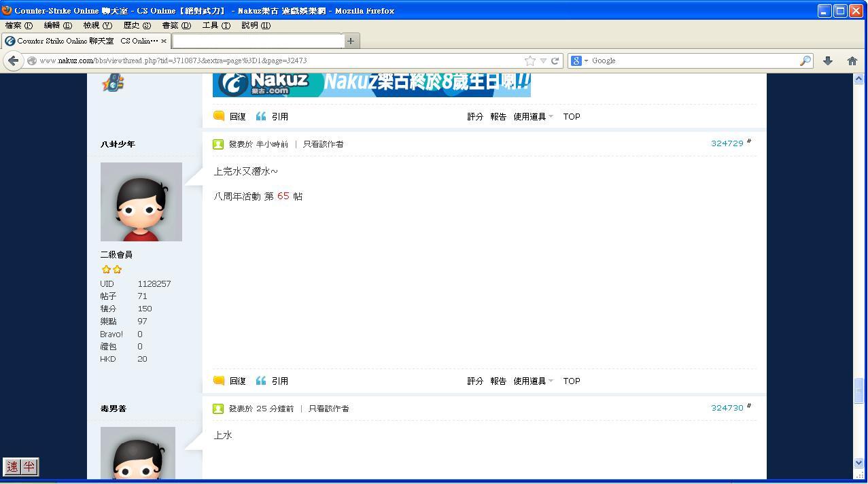Open the URL history dropdown arrow
Image resolution: width=868 pixels, height=484 pixels.
tap(543, 60)
